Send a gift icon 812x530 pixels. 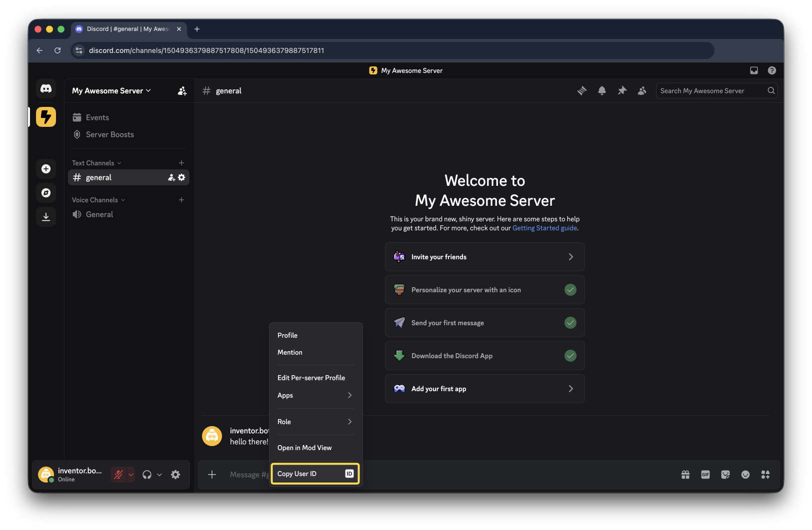pyautogui.click(x=685, y=475)
